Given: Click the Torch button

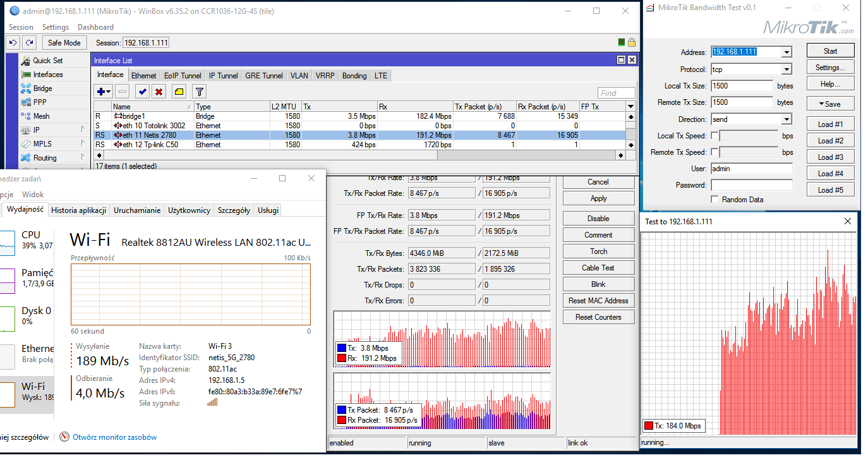Looking at the screenshot, I should pyautogui.click(x=598, y=251).
